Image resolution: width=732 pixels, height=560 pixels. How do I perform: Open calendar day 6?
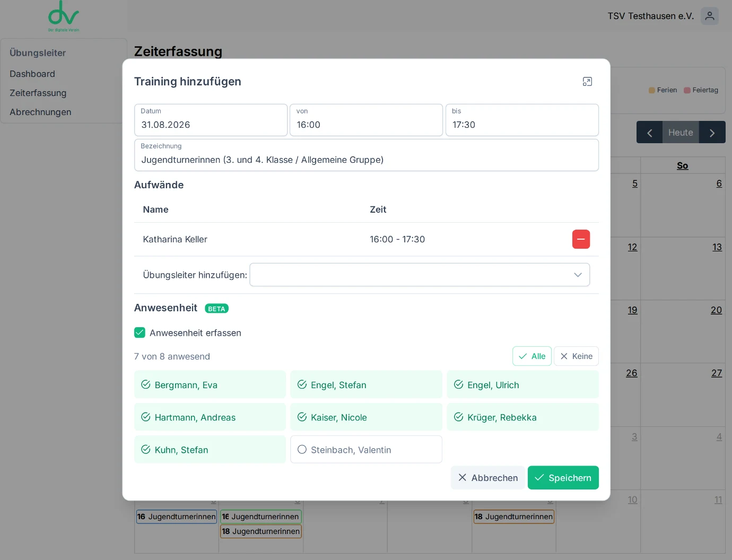[x=719, y=183]
